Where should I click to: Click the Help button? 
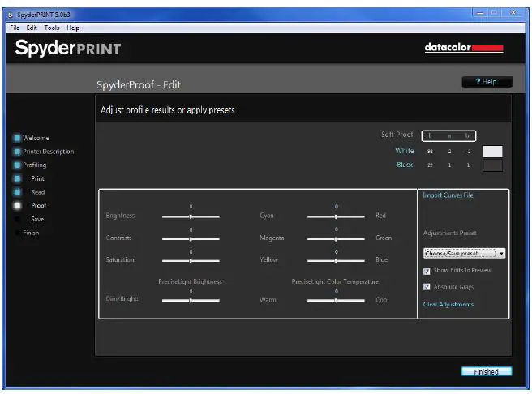coord(487,82)
